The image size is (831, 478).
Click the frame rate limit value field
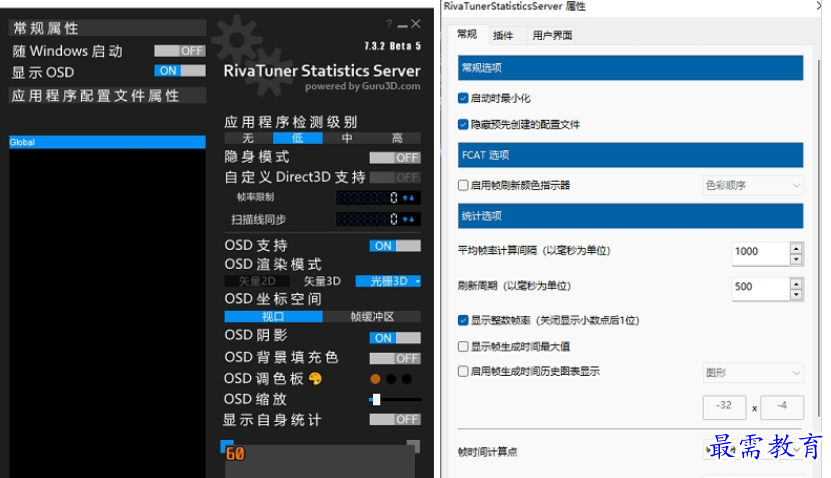coord(367,198)
